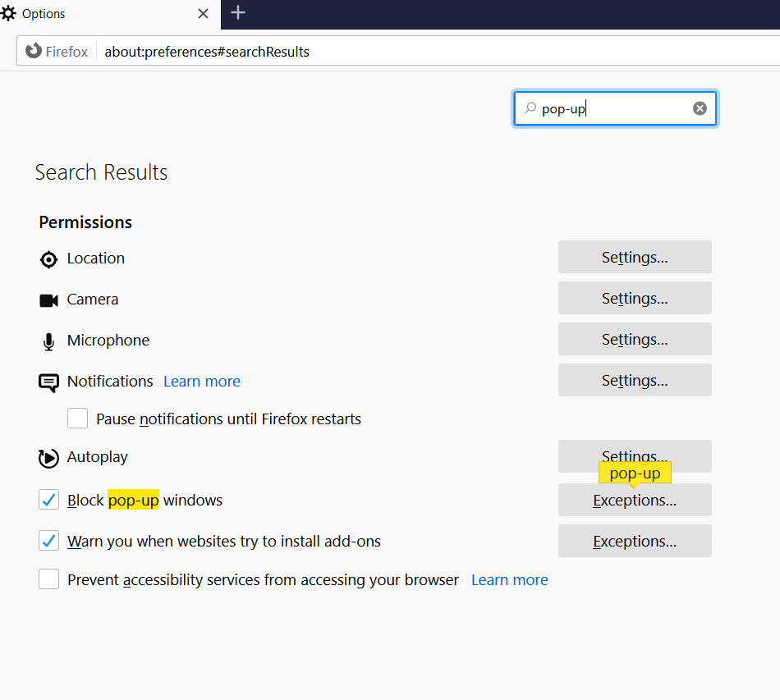Viewport: 780px width, 700px height.
Task: Open Camera Settings button
Action: 635,298
